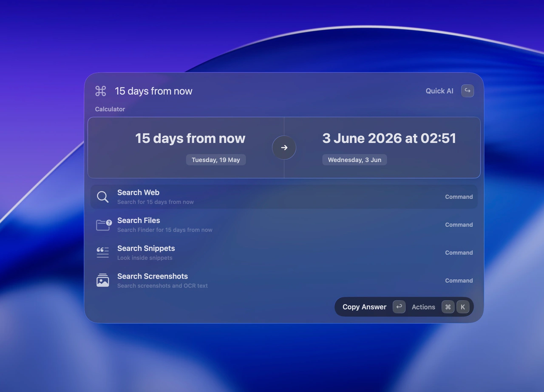The width and height of the screenshot is (544, 392).
Task: Select the Search Files command
Action: (284, 225)
